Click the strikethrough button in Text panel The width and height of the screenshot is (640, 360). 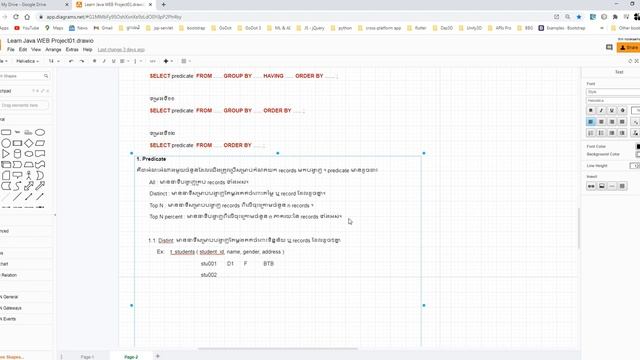tap(622, 110)
